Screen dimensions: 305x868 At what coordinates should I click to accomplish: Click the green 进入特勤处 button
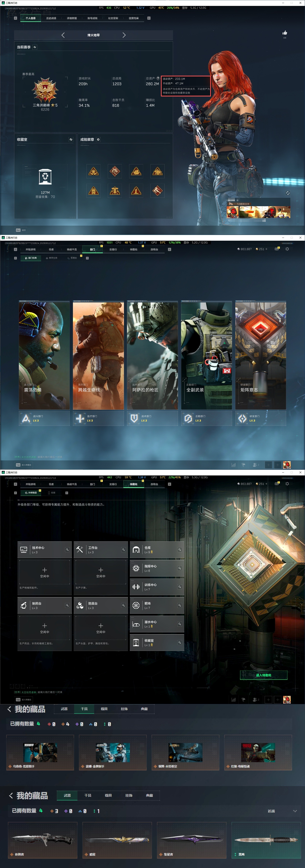click(264, 675)
